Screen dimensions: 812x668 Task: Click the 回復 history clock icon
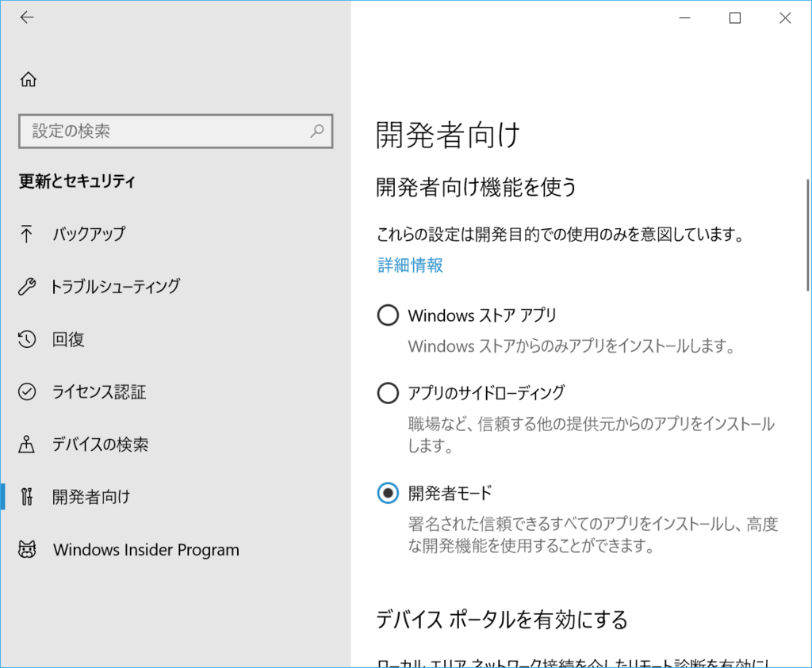point(27,339)
